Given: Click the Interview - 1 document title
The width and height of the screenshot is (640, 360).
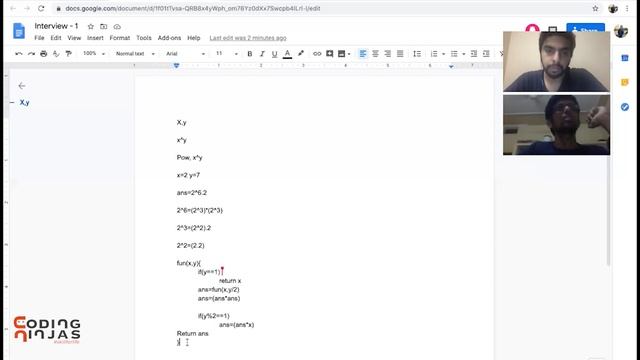Looking at the screenshot, I should (56, 26).
